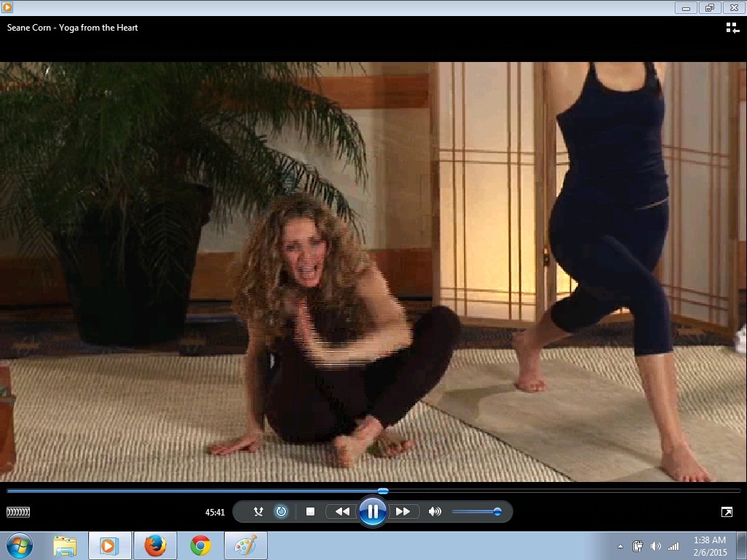
Task: Adjust the volume slider handle
Action: click(498, 511)
